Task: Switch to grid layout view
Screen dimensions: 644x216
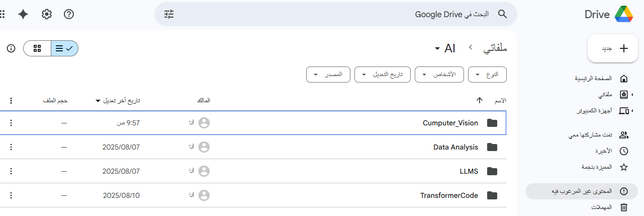Action: pyautogui.click(x=37, y=48)
